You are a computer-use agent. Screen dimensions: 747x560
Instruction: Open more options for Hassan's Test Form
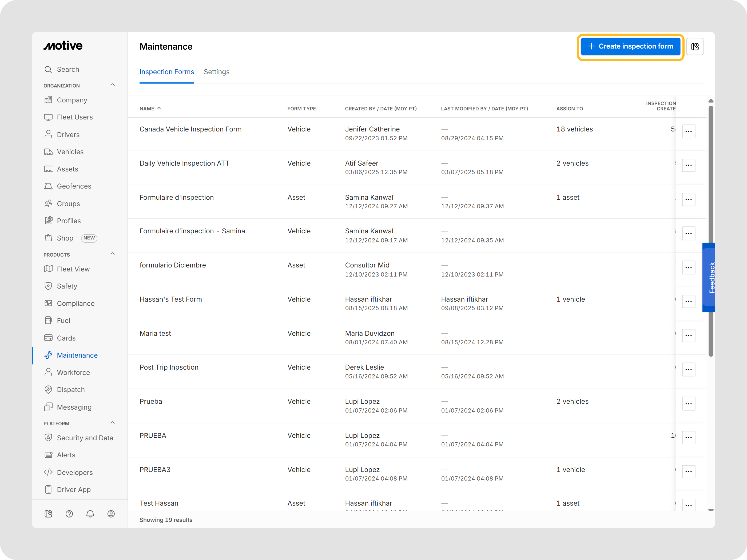pos(688,301)
